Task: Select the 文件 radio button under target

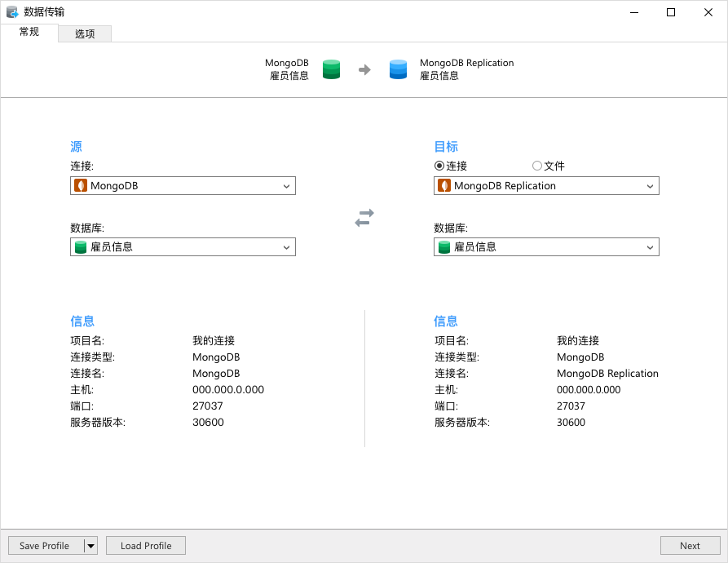Action: 536,166
